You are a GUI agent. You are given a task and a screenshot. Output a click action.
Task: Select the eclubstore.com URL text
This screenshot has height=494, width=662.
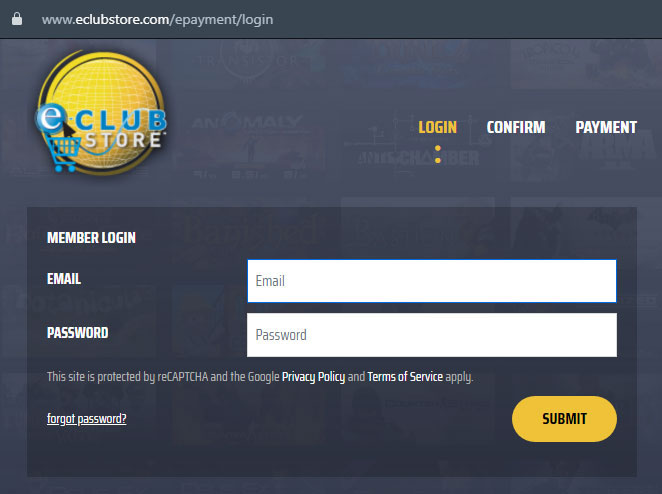tap(157, 19)
